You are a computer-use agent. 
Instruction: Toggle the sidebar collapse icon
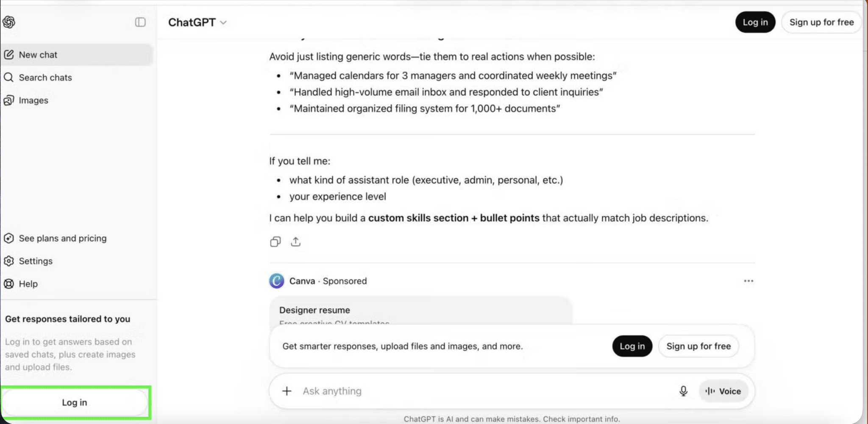140,22
